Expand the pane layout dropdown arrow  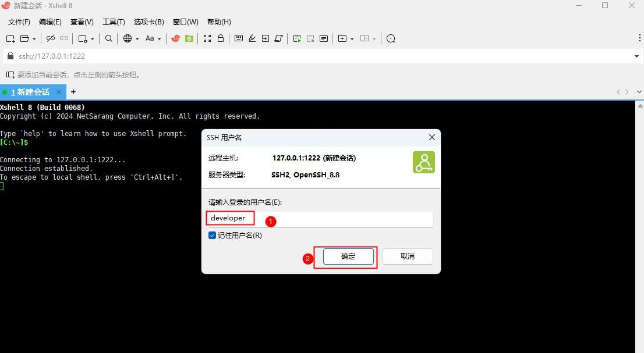(374, 39)
